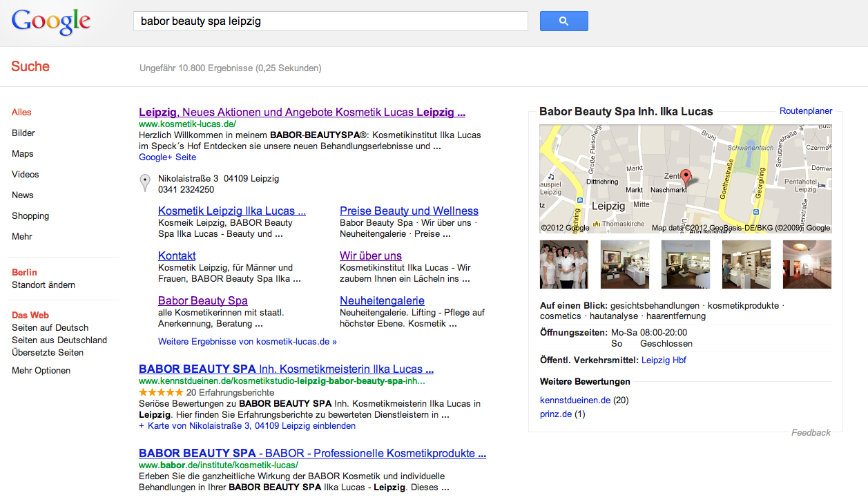Select the Alles search filter

click(21, 113)
